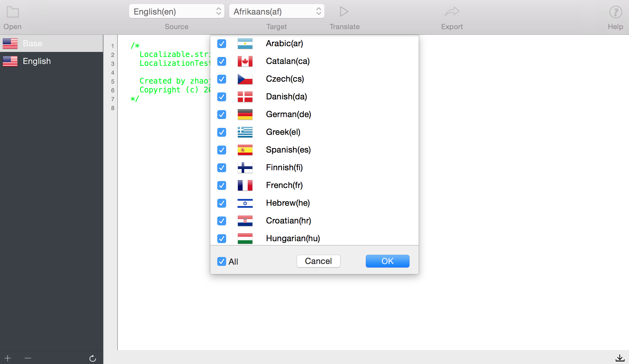Viewport: 629px width, 364px height.
Task: Click the OK button to confirm
Action: [388, 261]
